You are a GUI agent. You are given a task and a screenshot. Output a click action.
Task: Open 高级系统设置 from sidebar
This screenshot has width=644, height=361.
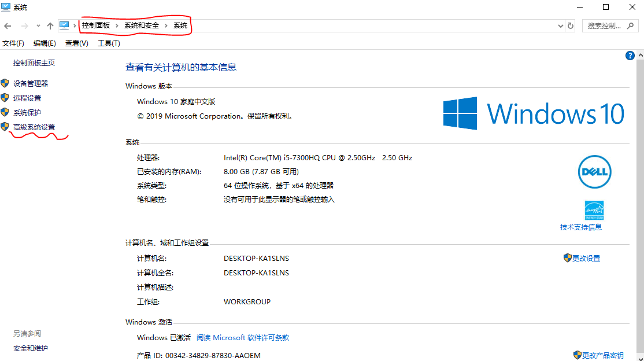(x=34, y=127)
